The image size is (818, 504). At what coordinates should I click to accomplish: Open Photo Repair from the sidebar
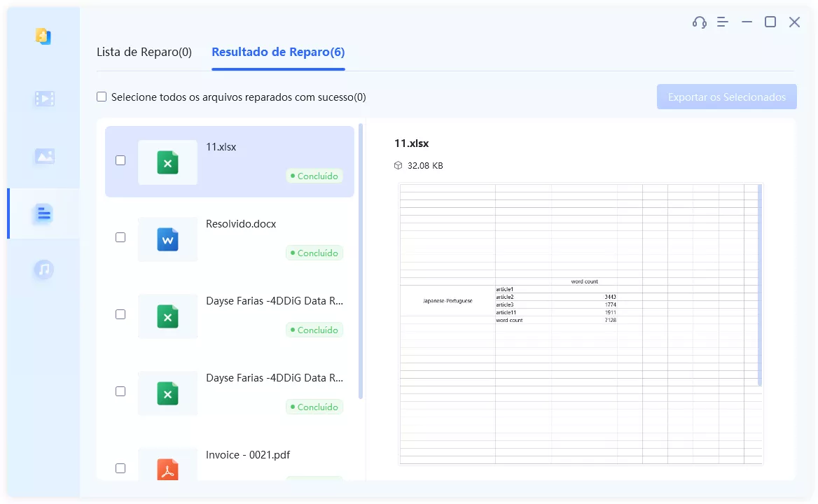(x=43, y=156)
